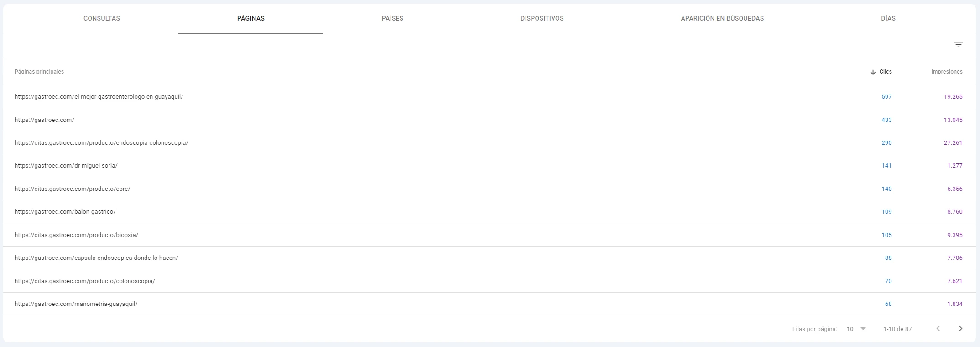The height and width of the screenshot is (347, 980).
Task: Click the 141 clicks value
Action: click(x=886, y=166)
